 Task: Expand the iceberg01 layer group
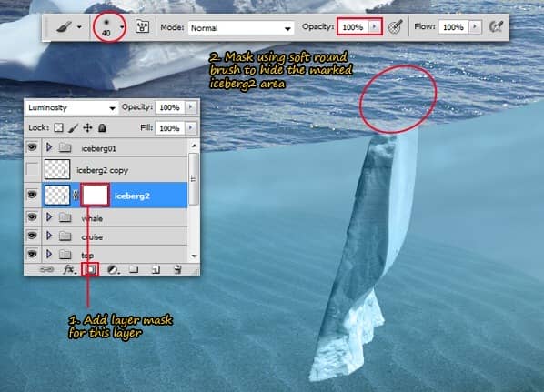coord(49,147)
